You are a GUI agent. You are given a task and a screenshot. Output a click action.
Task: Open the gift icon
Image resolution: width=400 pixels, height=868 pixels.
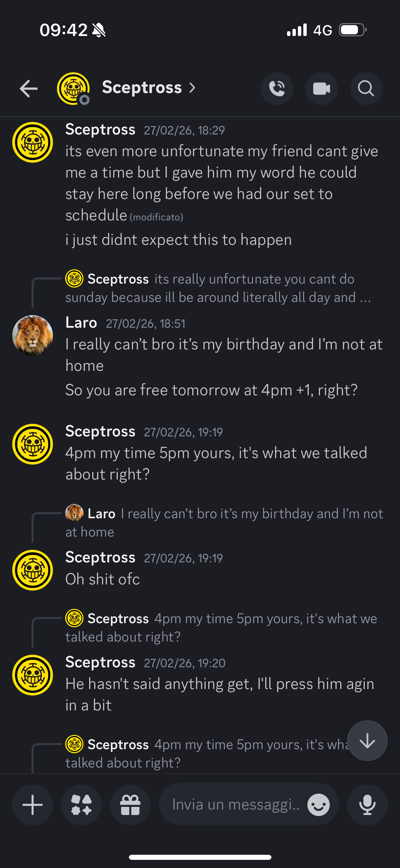click(x=130, y=804)
